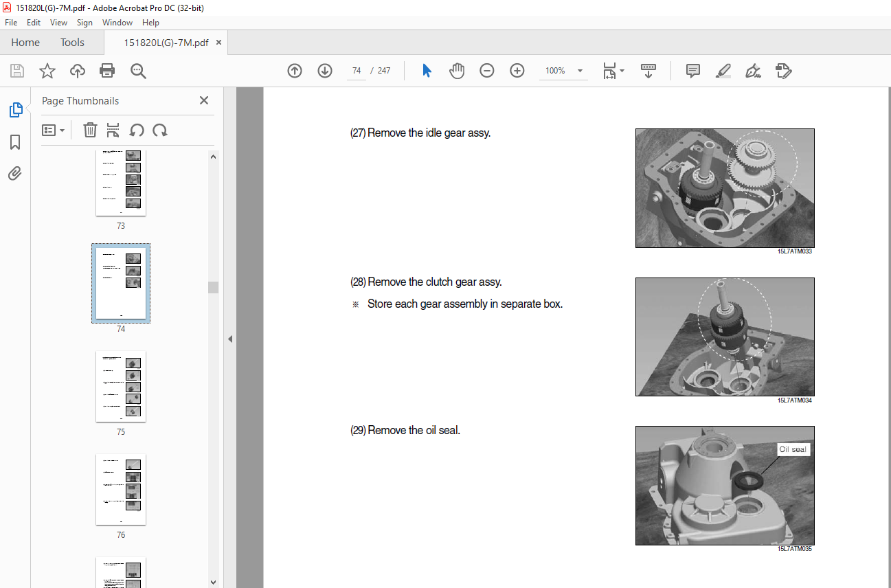Switch to the Tools tab
The image size is (891, 588).
pos(72,42)
